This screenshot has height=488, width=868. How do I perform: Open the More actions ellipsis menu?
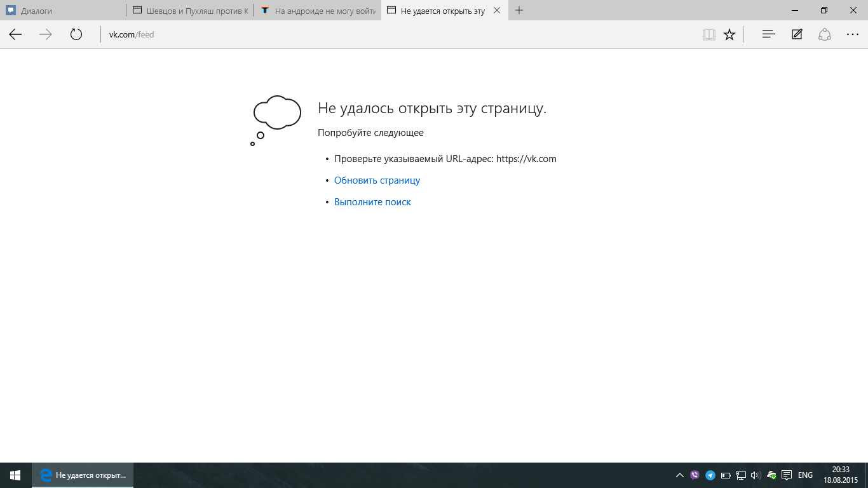point(853,35)
